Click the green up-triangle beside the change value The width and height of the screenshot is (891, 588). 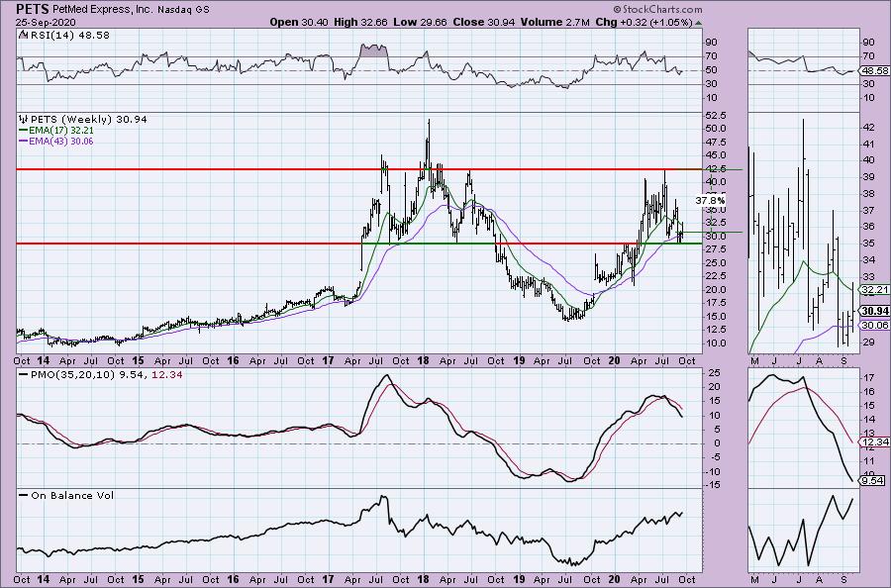pos(698,23)
